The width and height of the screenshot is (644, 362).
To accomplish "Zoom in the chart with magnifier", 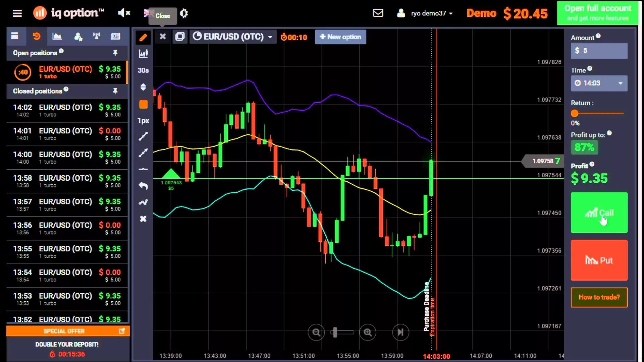I will point(368,333).
